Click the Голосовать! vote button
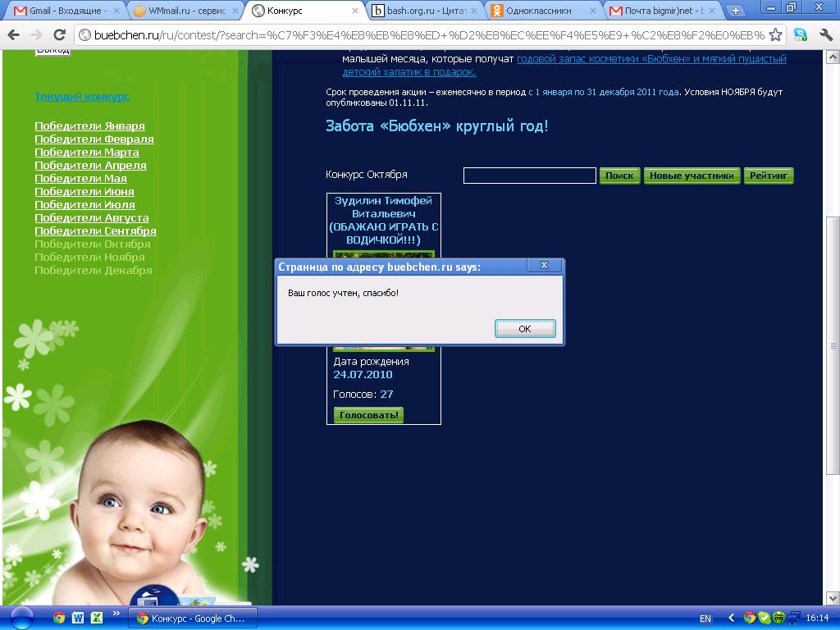Image resolution: width=840 pixels, height=630 pixels. [x=368, y=414]
